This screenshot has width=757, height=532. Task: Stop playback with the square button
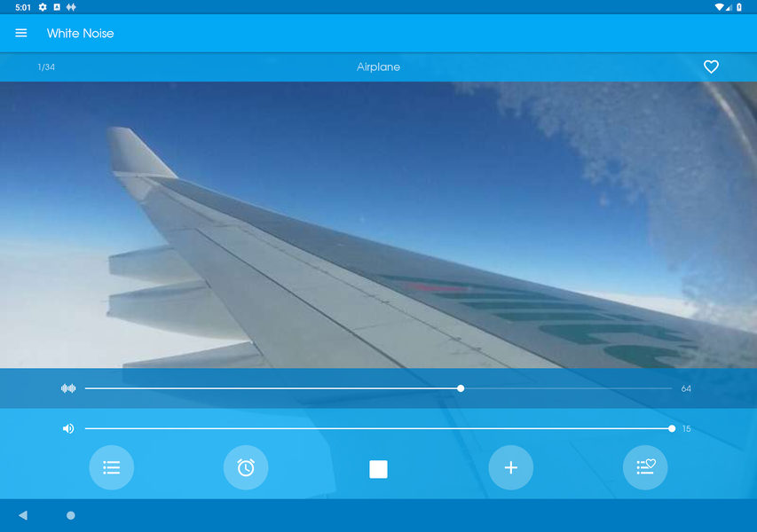(378, 469)
